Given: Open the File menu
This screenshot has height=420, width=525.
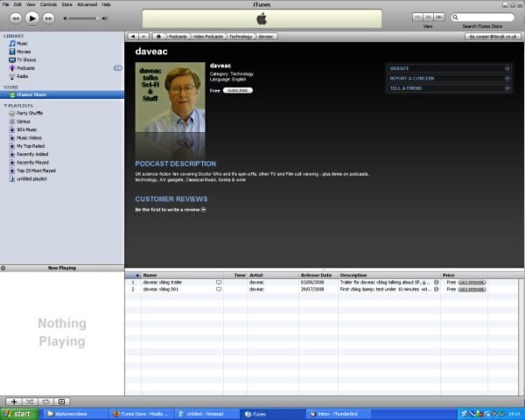Looking at the screenshot, I should [6, 4].
